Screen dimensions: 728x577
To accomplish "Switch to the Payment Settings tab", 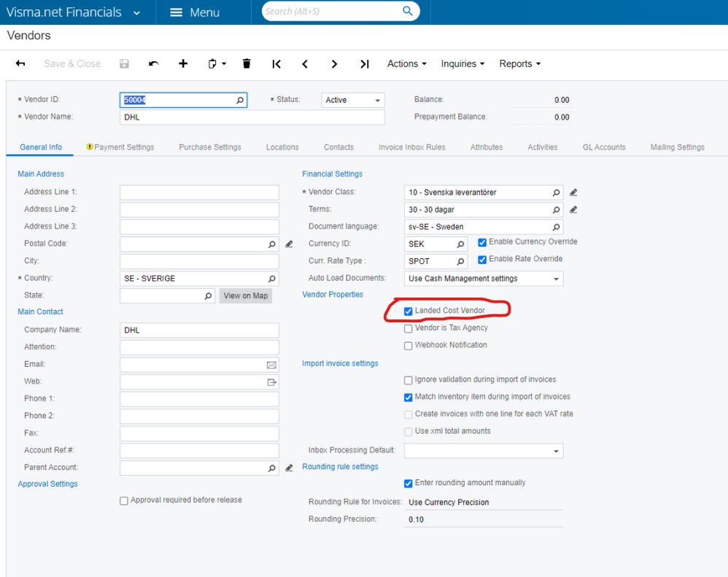I will (120, 147).
